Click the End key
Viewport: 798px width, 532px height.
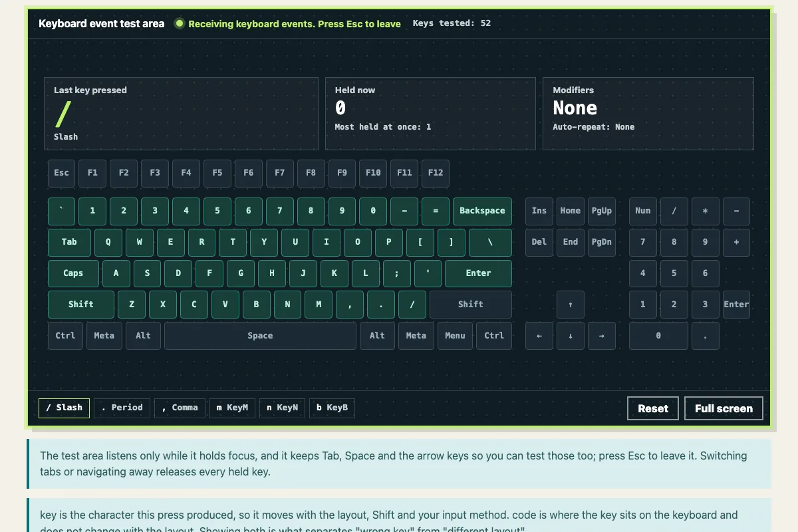pos(571,242)
